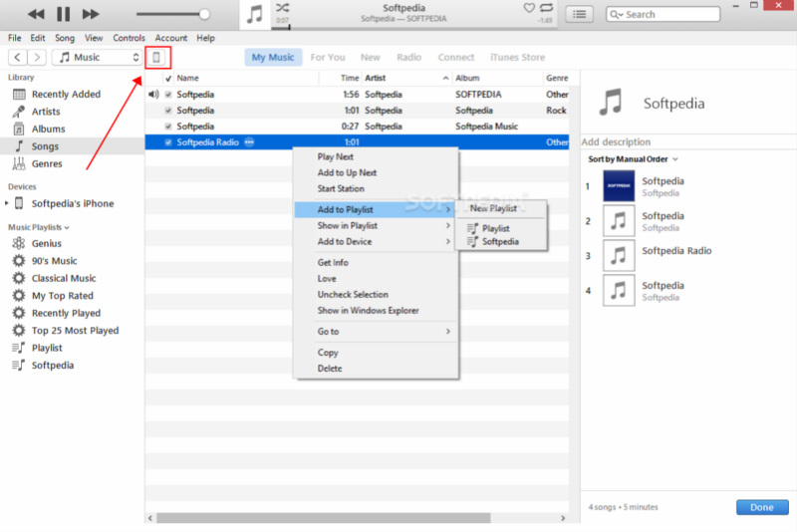Click the Search field
This screenshot has width=797, height=532.
(663, 14)
